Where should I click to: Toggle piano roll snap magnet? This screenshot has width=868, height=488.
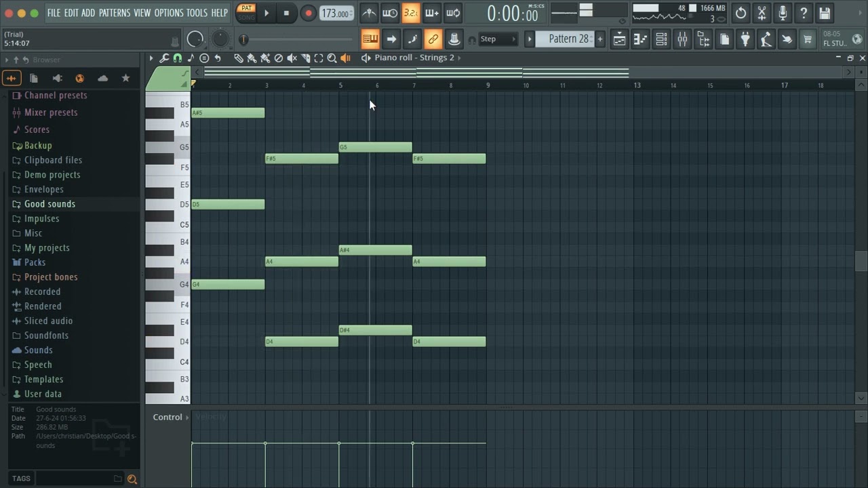177,58
